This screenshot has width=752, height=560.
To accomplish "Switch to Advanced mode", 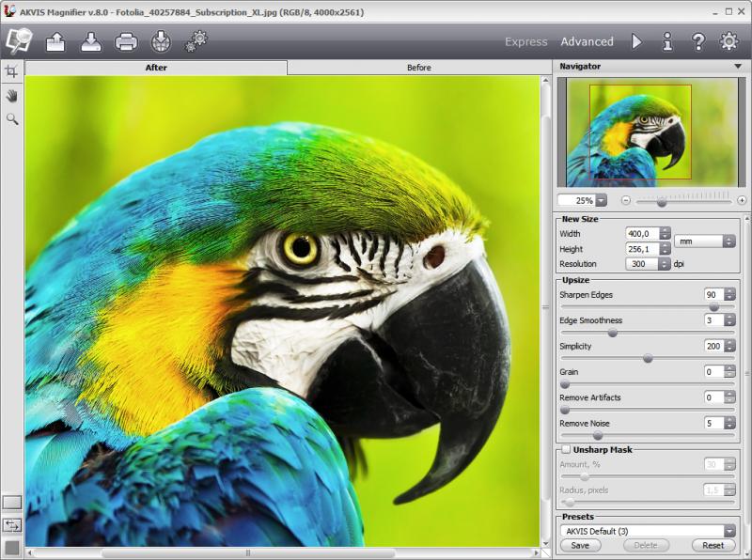I will [587, 41].
